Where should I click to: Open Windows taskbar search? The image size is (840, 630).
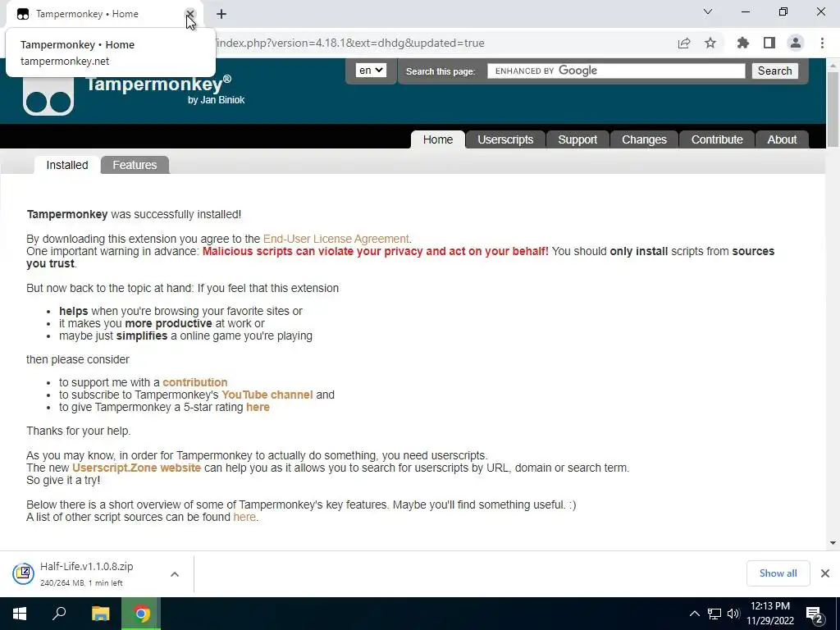tap(59, 614)
